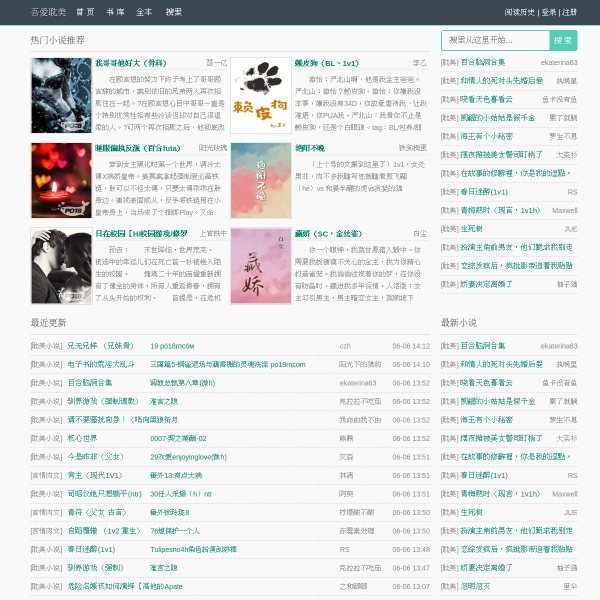Screen dimensions: 600x600
Task: Open the paw print 赖皮狗 cover image
Action: point(261,95)
